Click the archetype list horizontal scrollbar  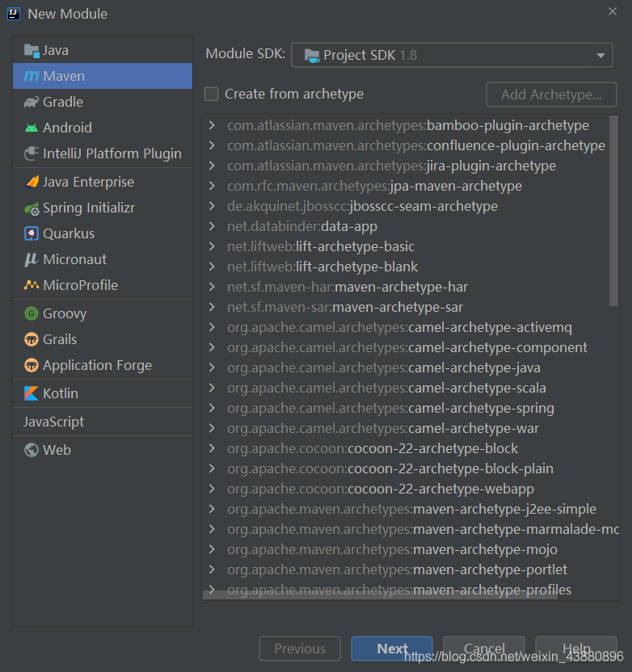(x=380, y=595)
